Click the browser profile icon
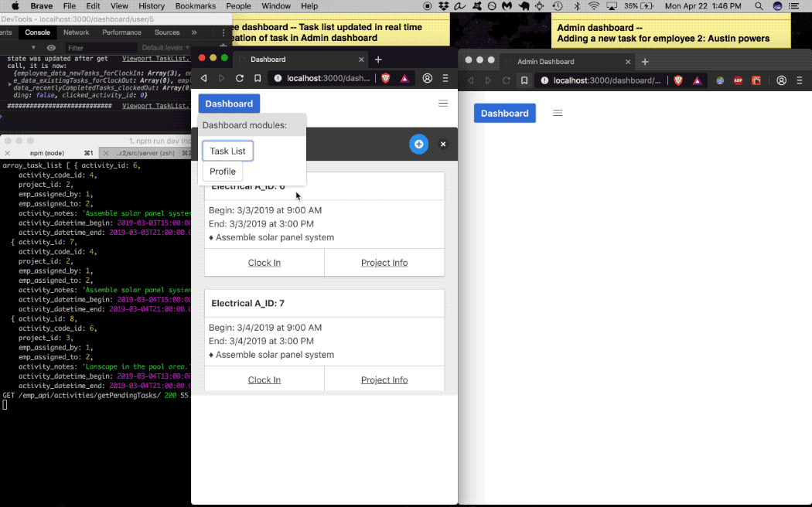This screenshot has height=507, width=812. pos(427,80)
